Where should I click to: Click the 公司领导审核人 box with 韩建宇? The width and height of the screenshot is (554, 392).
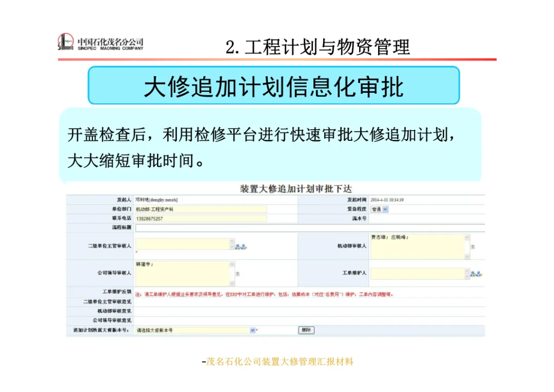[183, 274]
